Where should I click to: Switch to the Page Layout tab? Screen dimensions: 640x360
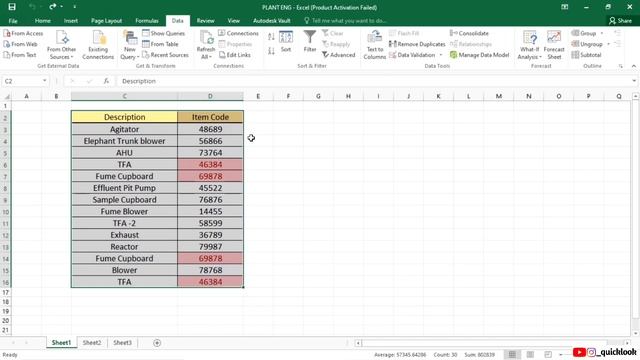107,20
